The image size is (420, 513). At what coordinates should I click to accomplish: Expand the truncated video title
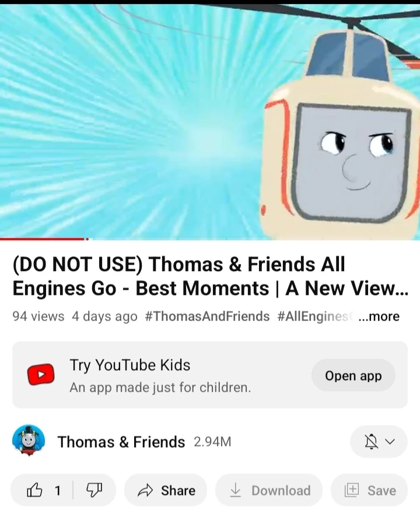point(211,276)
